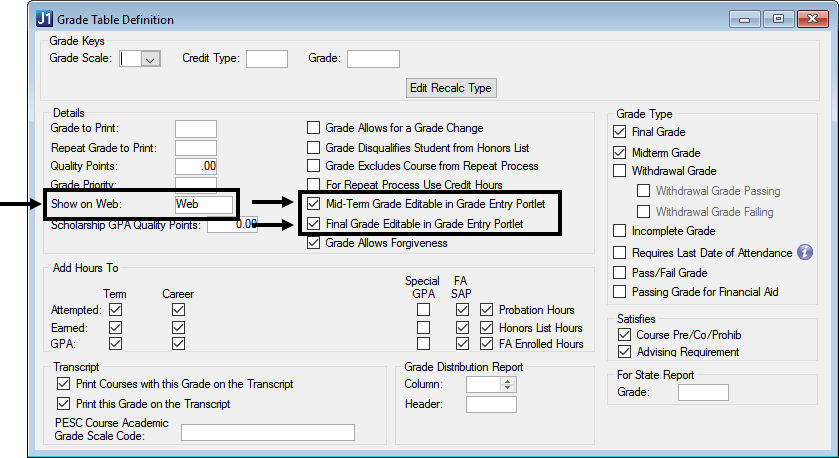Image resolution: width=839 pixels, height=458 pixels.
Task: Click the Credit Type input field
Action: 266,59
